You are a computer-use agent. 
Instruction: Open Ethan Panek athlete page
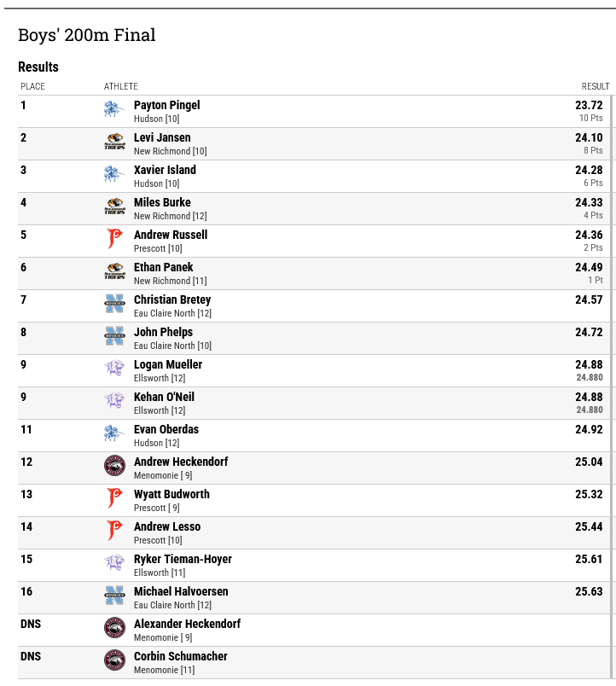(x=164, y=267)
